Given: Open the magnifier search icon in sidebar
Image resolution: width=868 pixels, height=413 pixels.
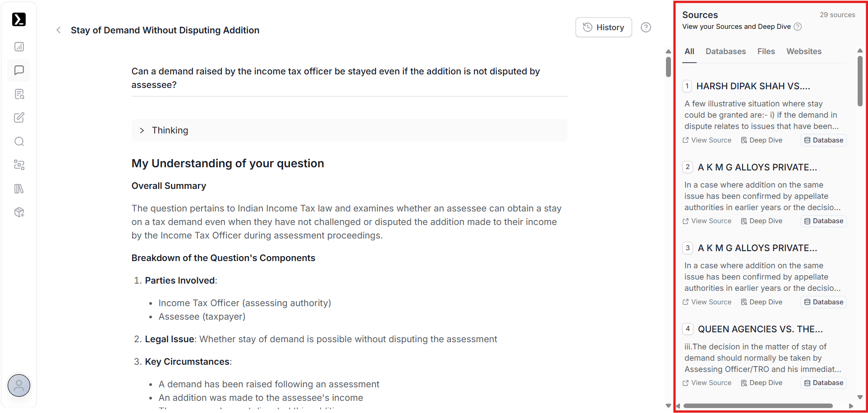Looking at the screenshot, I should (19, 142).
